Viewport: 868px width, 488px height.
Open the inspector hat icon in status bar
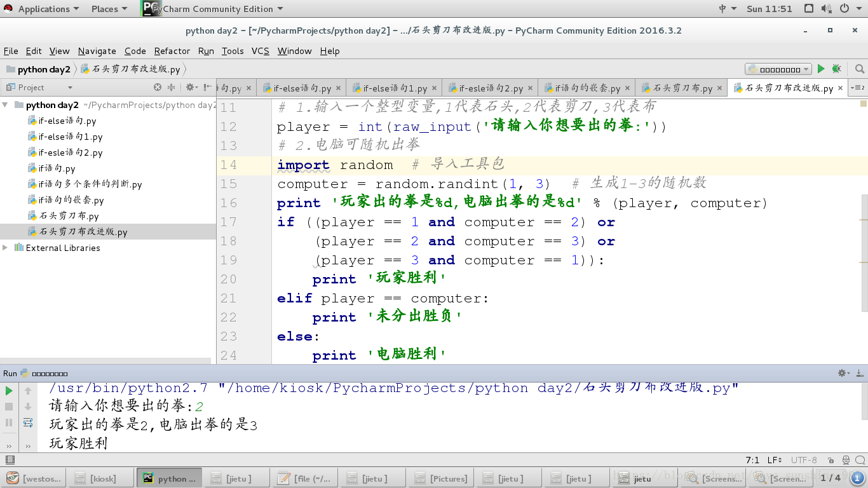pos(846,460)
